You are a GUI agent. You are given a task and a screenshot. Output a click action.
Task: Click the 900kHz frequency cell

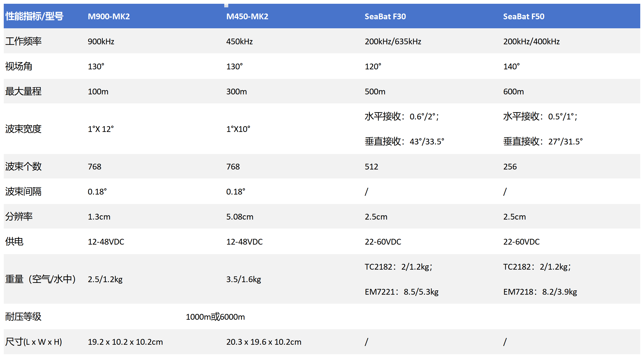101,42
